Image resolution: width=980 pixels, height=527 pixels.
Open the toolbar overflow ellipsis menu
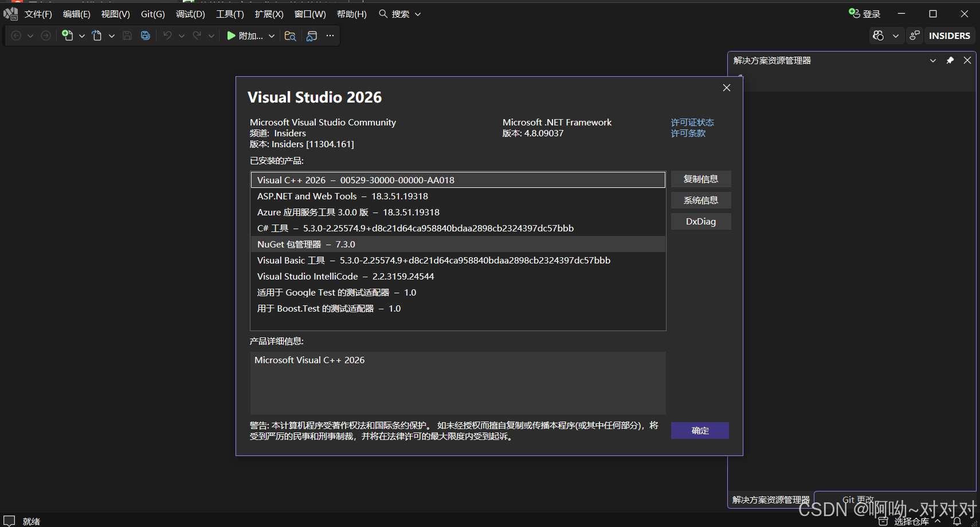[x=330, y=36]
